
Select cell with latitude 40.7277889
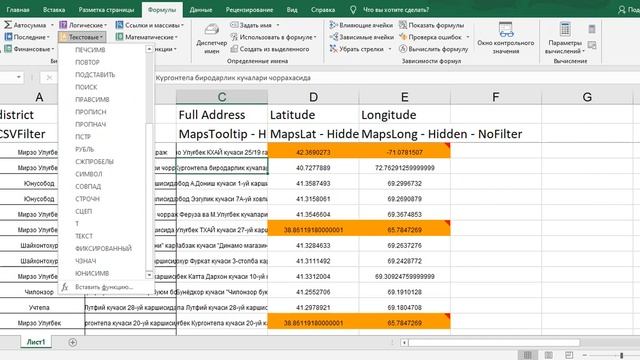click(x=313, y=168)
